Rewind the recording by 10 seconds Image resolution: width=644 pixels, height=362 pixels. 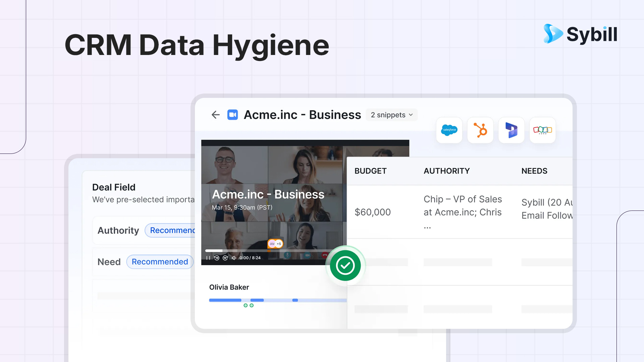click(217, 258)
